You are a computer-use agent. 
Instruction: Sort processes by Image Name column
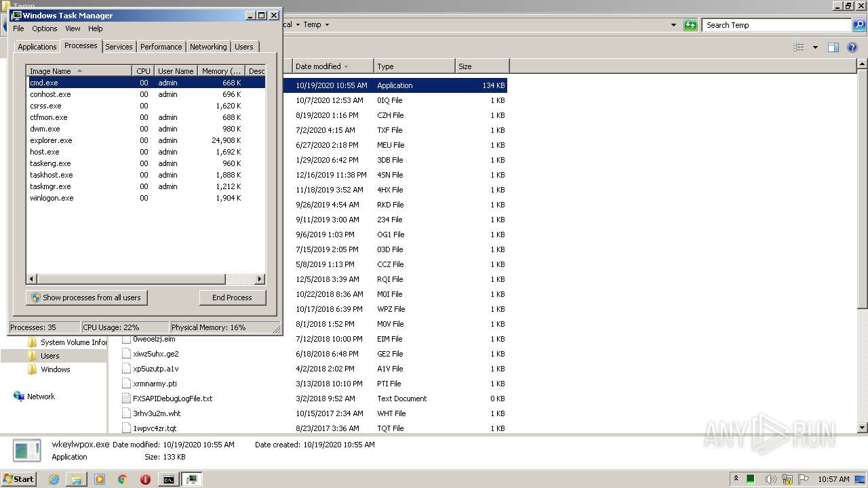pos(79,71)
